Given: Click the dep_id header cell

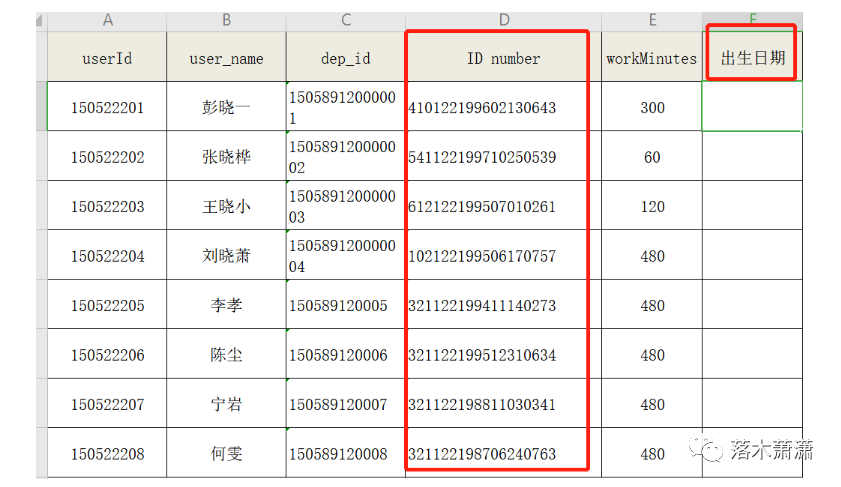Looking at the screenshot, I should [x=345, y=57].
